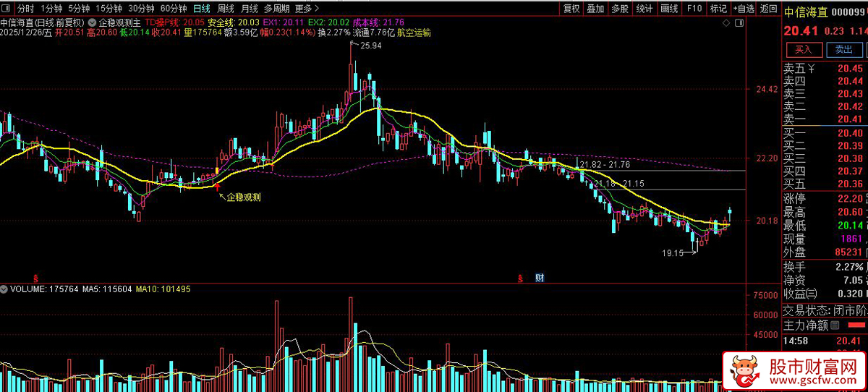Click the 叠加 overlay button
This screenshot has width=868, height=392.
[595, 9]
